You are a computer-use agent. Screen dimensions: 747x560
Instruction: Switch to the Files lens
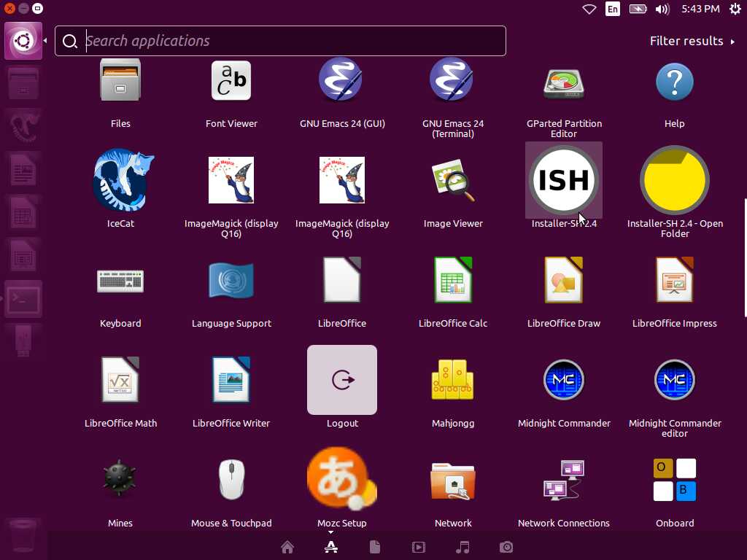click(375, 547)
